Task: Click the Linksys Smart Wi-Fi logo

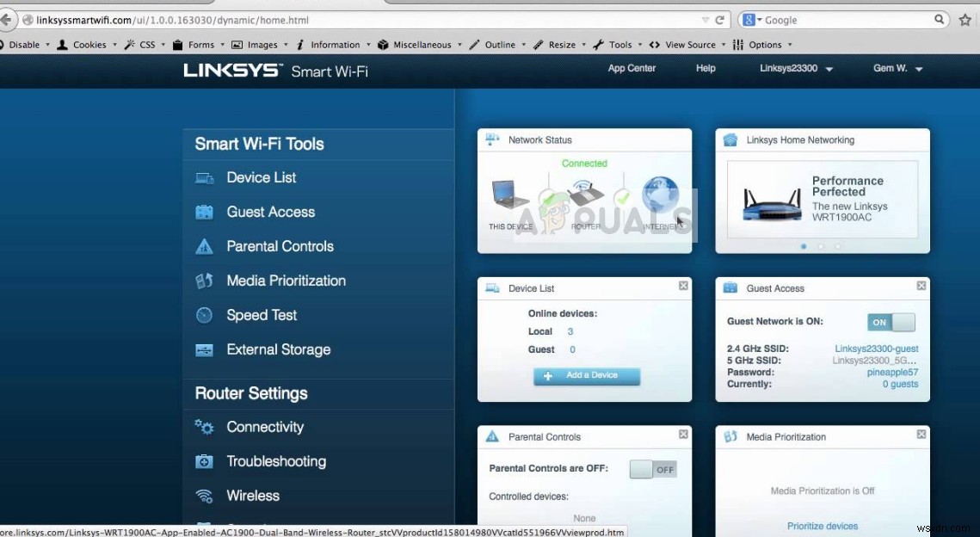Action: (x=275, y=71)
